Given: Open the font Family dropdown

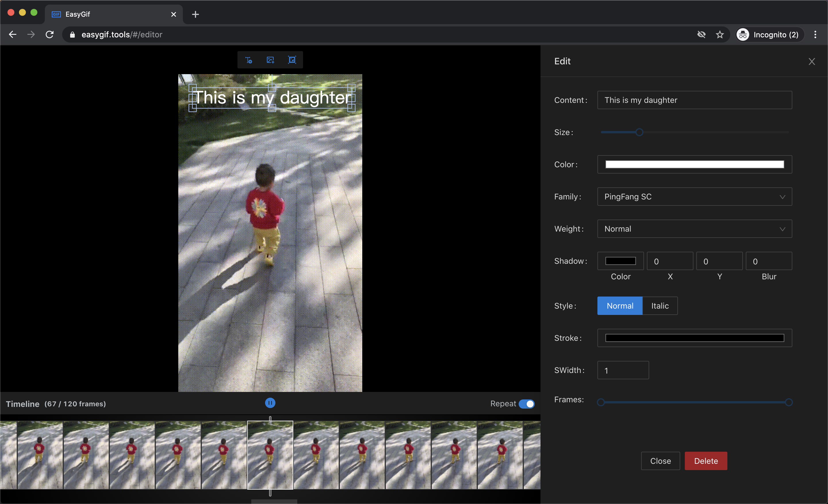Looking at the screenshot, I should coord(694,197).
